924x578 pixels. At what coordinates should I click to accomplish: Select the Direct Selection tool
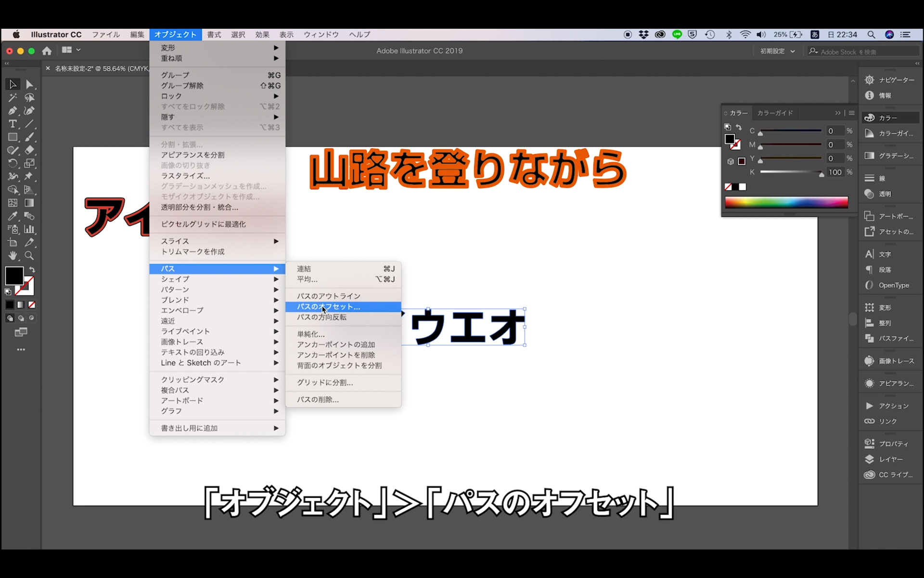[29, 84]
